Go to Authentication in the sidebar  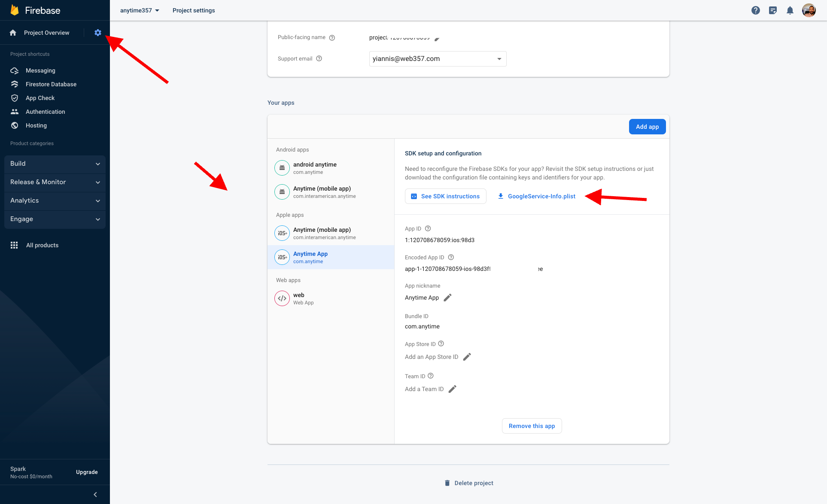coord(45,112)
